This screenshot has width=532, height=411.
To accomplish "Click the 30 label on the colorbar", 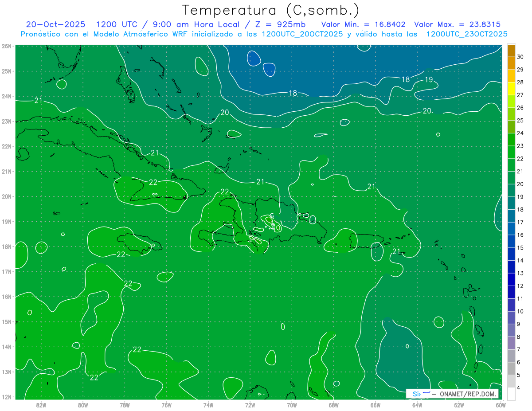I will [x=520, y=57].
